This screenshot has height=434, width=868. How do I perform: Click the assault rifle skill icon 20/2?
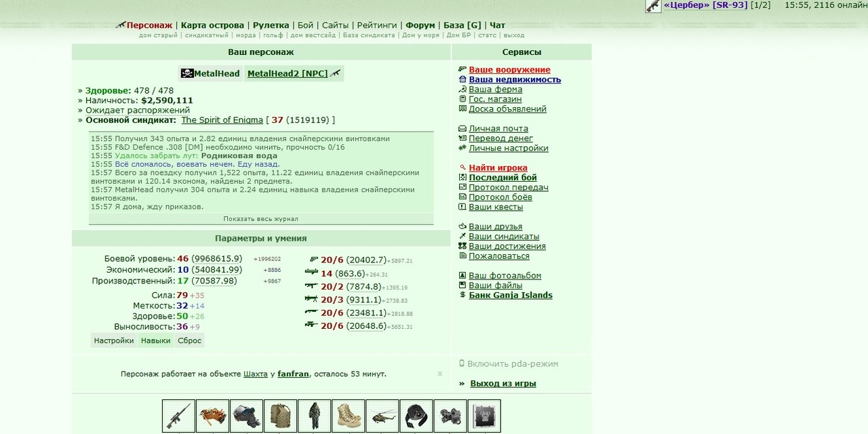point(311,286)
